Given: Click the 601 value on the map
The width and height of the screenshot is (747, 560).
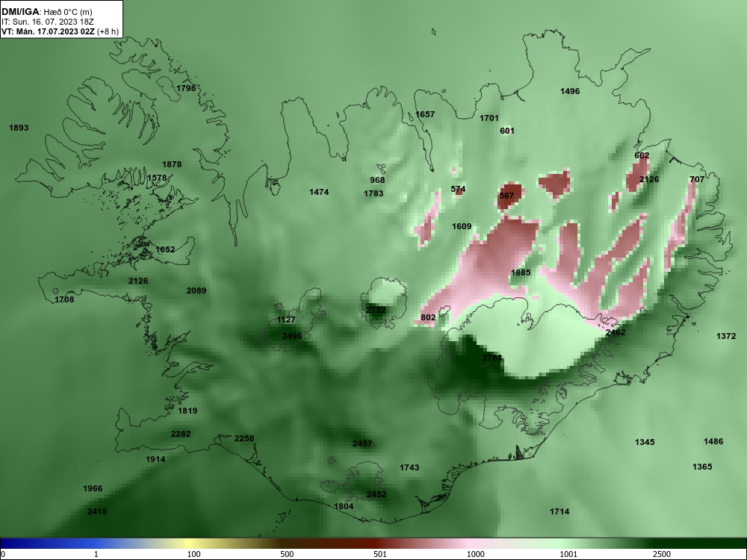Looking at the screenshot, I should click(x=507, y=131).
